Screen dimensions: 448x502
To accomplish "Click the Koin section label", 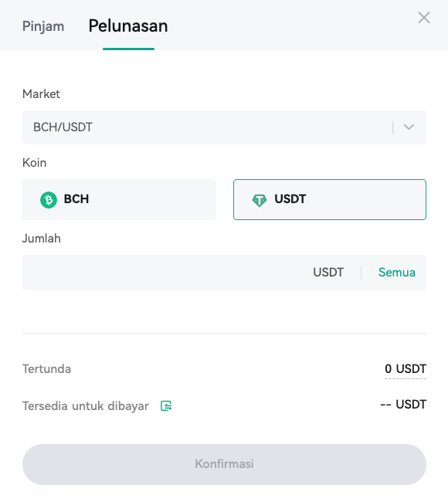I will click(34, 163).
